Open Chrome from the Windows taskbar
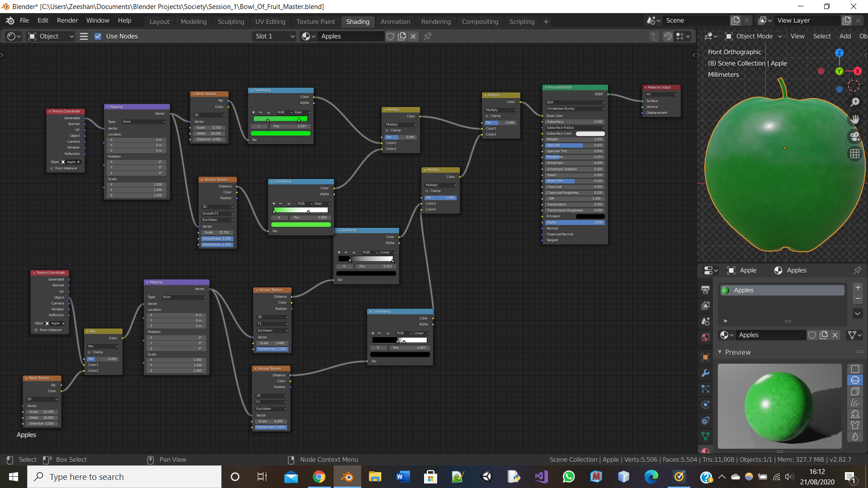Viewport: 868px width, 488px height. (319, 477)
